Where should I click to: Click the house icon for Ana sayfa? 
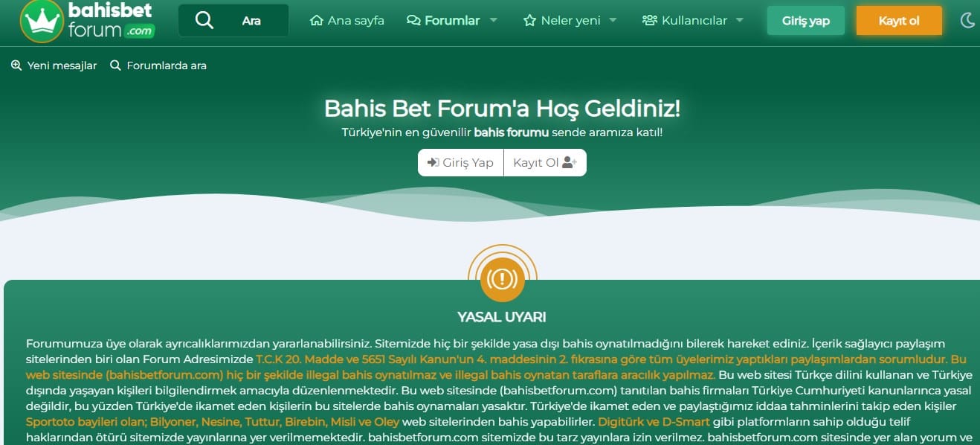click(317, 20)
